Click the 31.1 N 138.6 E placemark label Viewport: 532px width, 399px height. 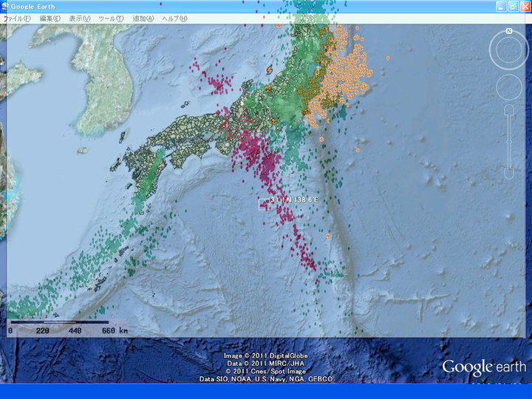click(294, 199)
